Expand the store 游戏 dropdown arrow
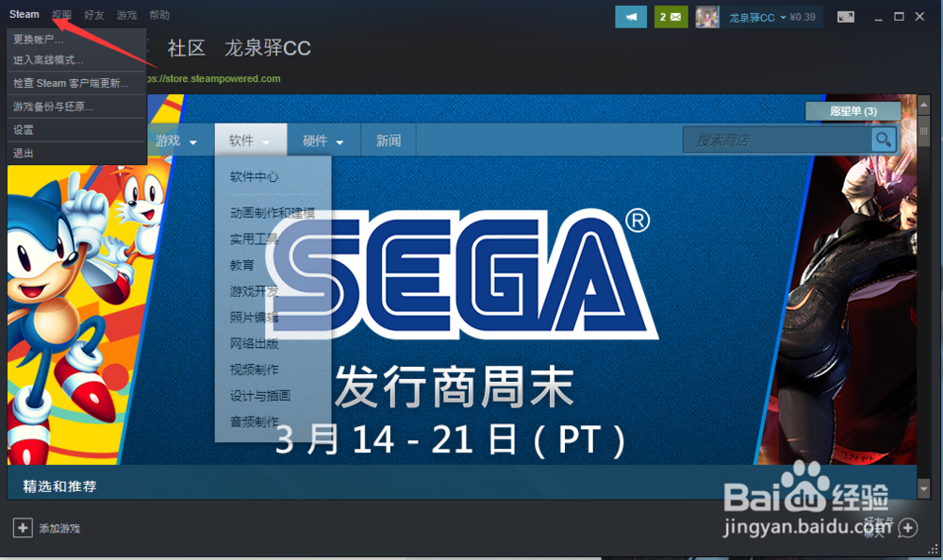This screenshot has width=943, height=560. [193, 142]
